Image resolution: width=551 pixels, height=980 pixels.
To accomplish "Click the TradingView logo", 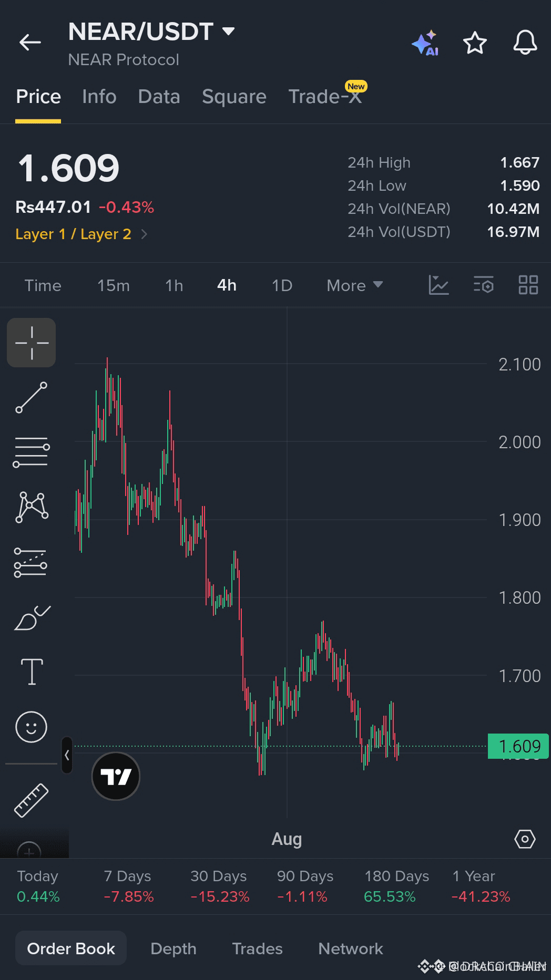I will coord(116,776).
